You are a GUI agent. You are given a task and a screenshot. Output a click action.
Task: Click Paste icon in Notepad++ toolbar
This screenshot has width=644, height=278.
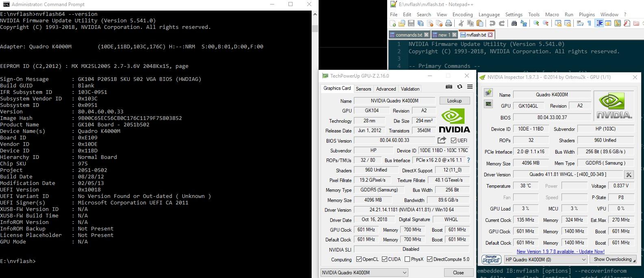click(x=480, y=24)
